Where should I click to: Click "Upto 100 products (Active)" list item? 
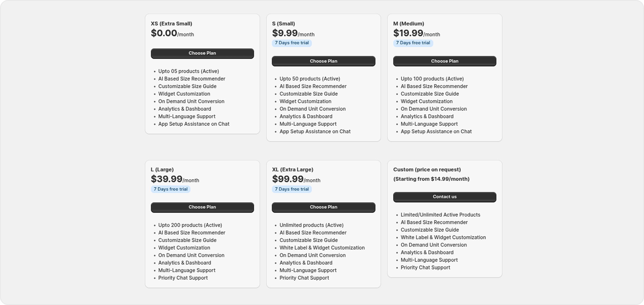tap(432, 79)
